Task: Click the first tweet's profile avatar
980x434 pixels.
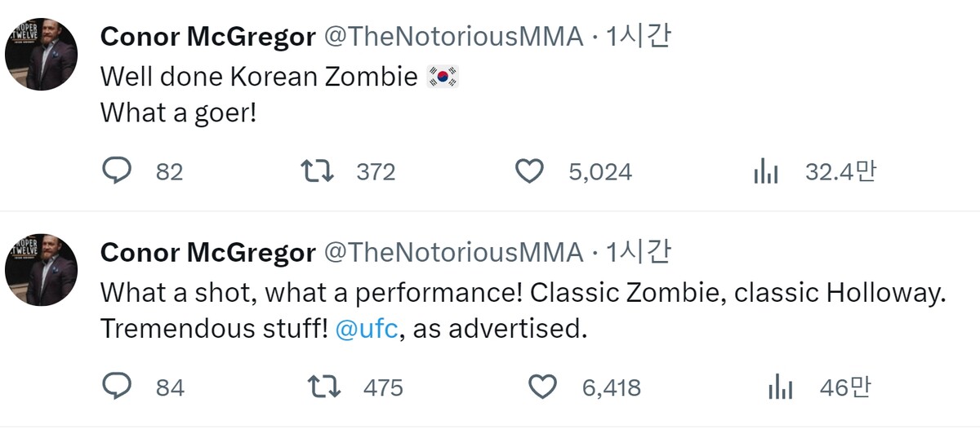Action: 41,55
